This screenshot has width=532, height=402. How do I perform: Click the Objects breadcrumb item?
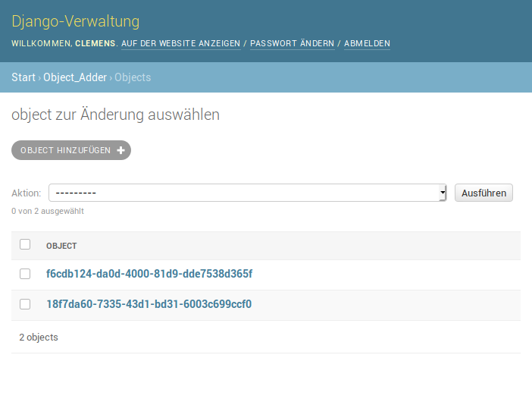pyautogui.click(x=133, y=77)
